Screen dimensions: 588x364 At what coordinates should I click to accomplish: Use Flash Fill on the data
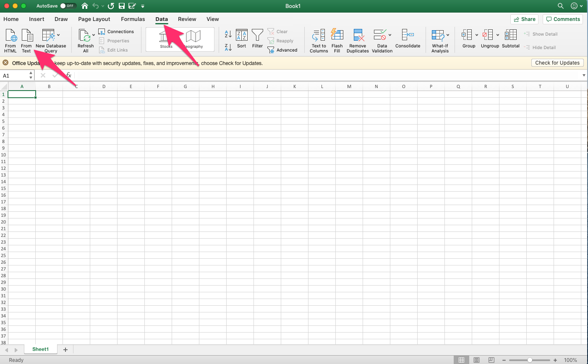(x=337, y=40)
